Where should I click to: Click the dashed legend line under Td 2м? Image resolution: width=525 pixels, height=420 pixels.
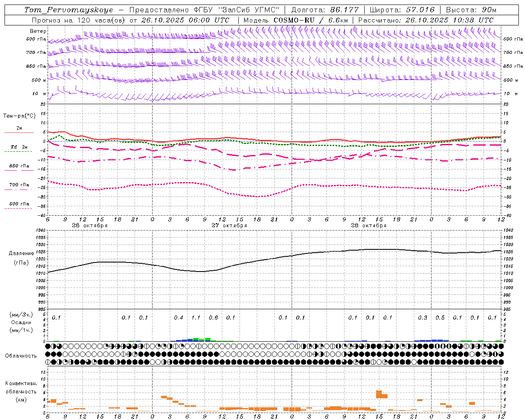pyautogui.click(x=18, y=152)
